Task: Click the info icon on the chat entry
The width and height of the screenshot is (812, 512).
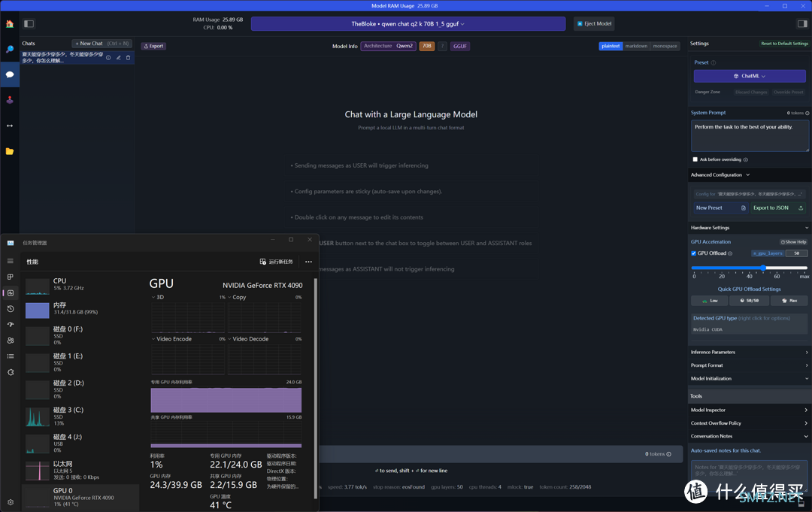Action: (x=108, y=57)
